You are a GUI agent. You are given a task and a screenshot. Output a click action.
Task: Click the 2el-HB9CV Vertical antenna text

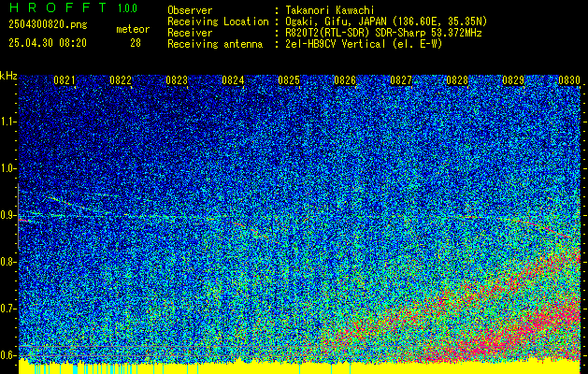click(x=365, y=44)
